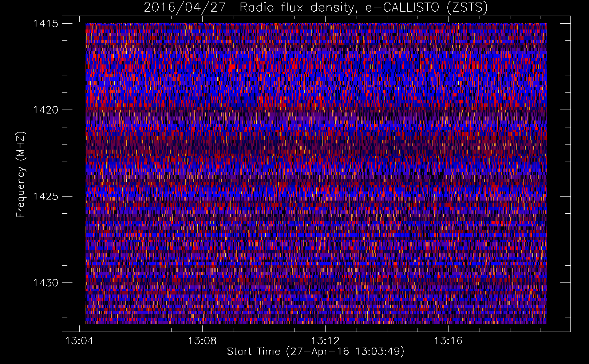Click the 1425 frequency tick label
589x364 pixels.
[x=46, y=197]
